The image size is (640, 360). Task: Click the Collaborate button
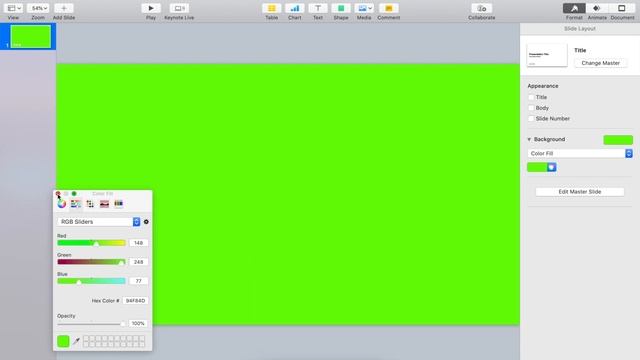coord(482,8)
